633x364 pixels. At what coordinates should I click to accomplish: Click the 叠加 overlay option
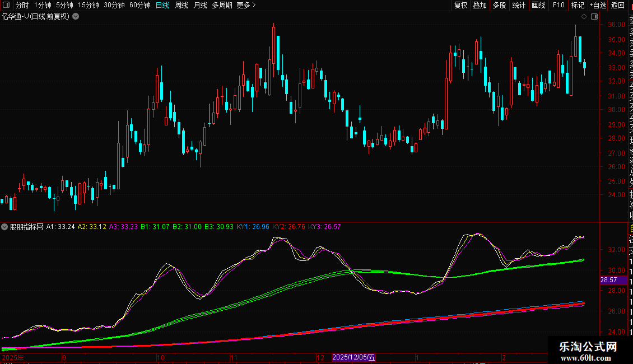pyautogui.click(x=480, y=6)
